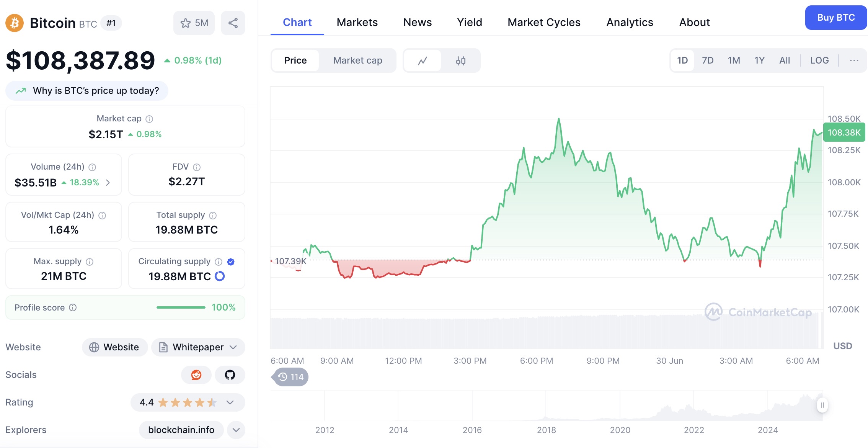Click the Max. supply info icon
This screenshot has height=448, width=868.
point(90,262)
